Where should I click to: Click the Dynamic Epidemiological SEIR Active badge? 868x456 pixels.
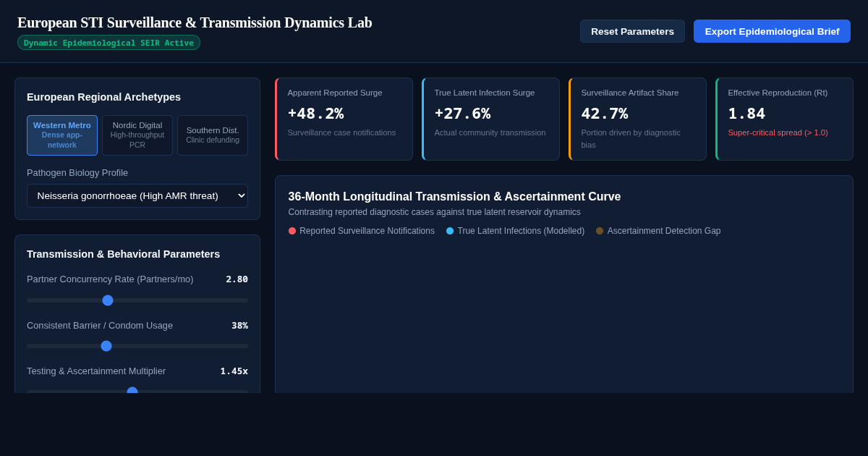109,43
